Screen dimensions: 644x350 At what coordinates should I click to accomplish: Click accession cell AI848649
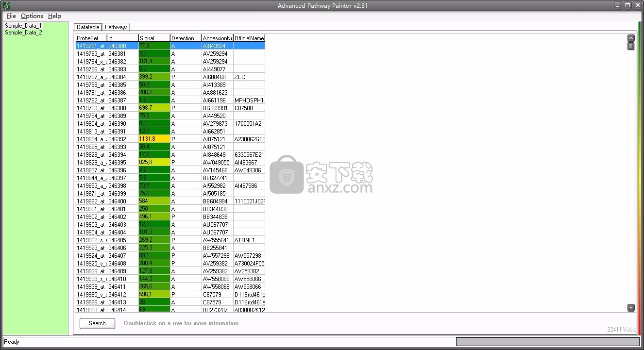217,154
